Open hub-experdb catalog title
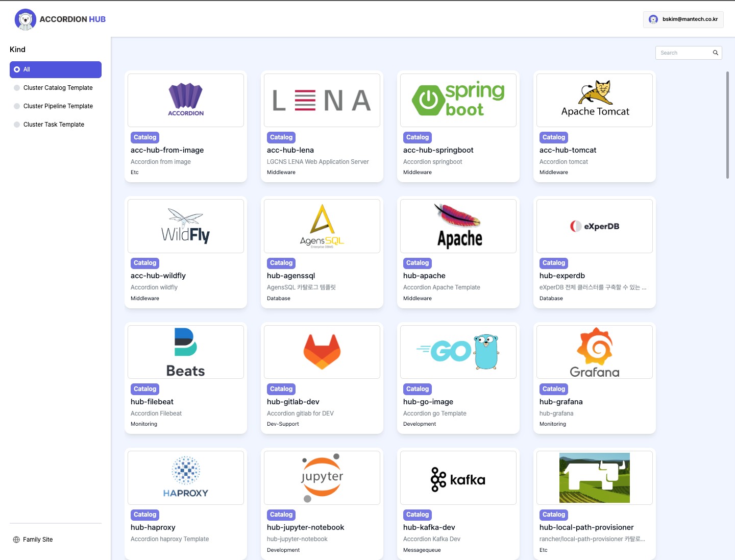This screenshot has width=735, height=560. coord(562,276)
